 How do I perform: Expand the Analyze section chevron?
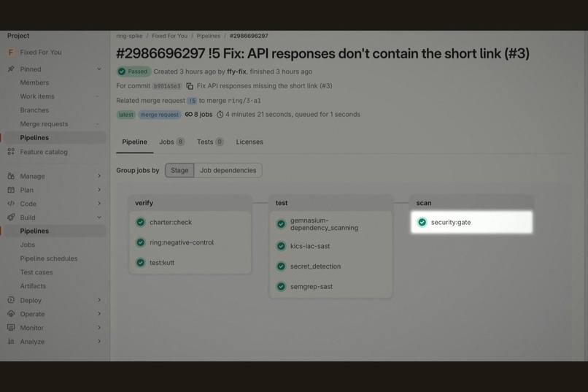click(x=99, y=342)
